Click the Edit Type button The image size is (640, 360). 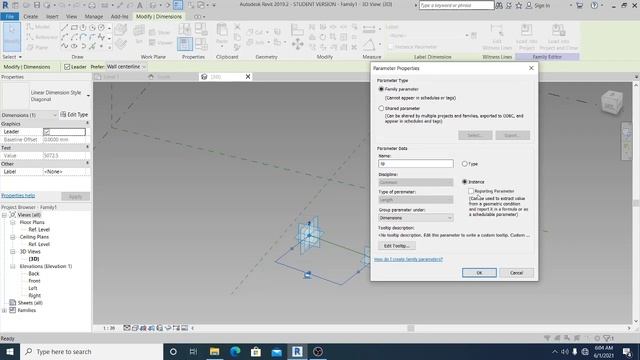(74, 115)
